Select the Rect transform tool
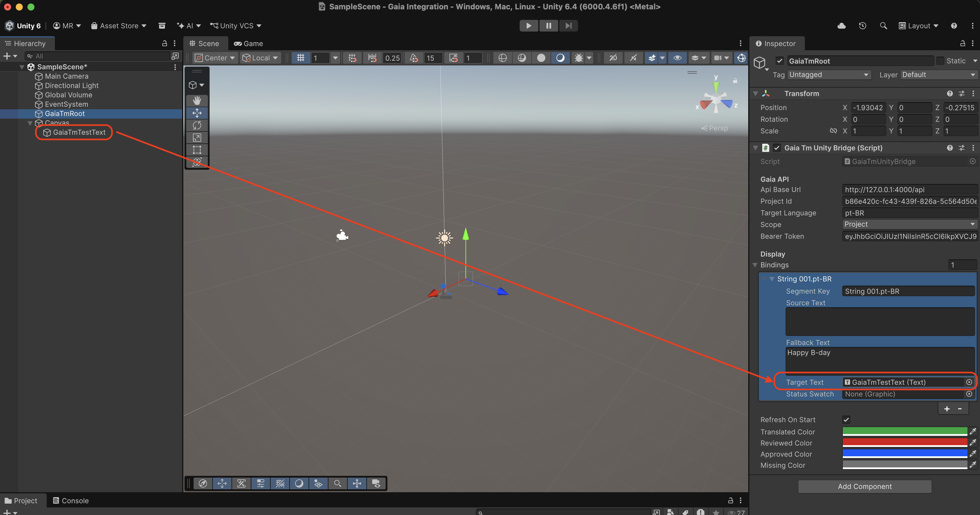The width and height of the screenshot is (980, 515). pos(197,150)
